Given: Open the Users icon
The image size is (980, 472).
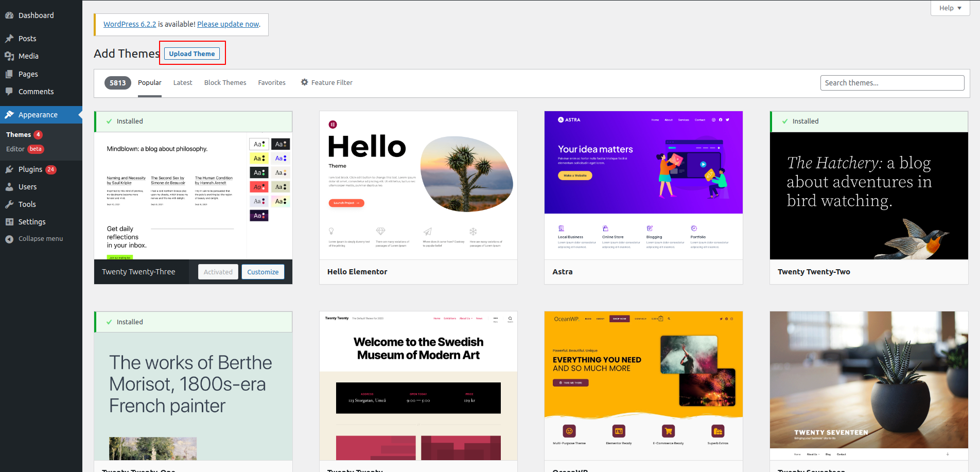Looking at the screenshot, I should 10,186.
